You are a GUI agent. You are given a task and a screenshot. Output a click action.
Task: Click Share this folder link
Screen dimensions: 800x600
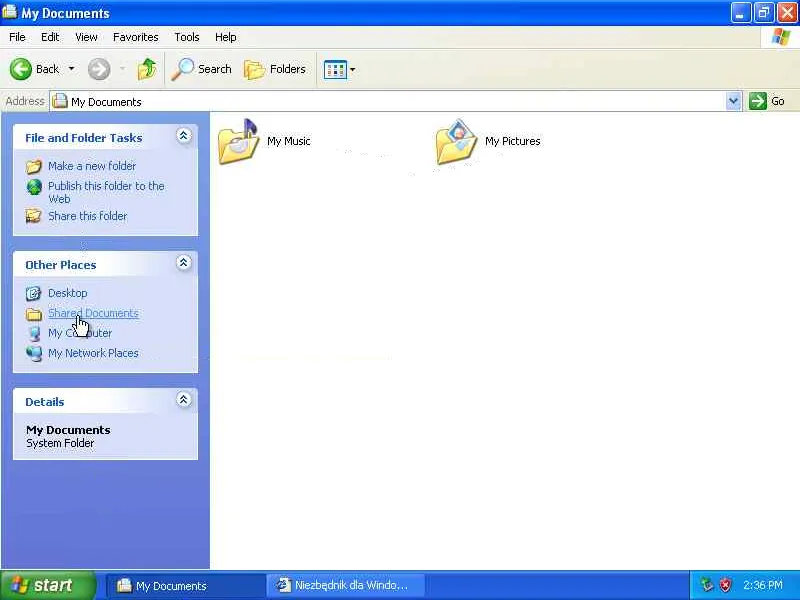tap(87, 216)
